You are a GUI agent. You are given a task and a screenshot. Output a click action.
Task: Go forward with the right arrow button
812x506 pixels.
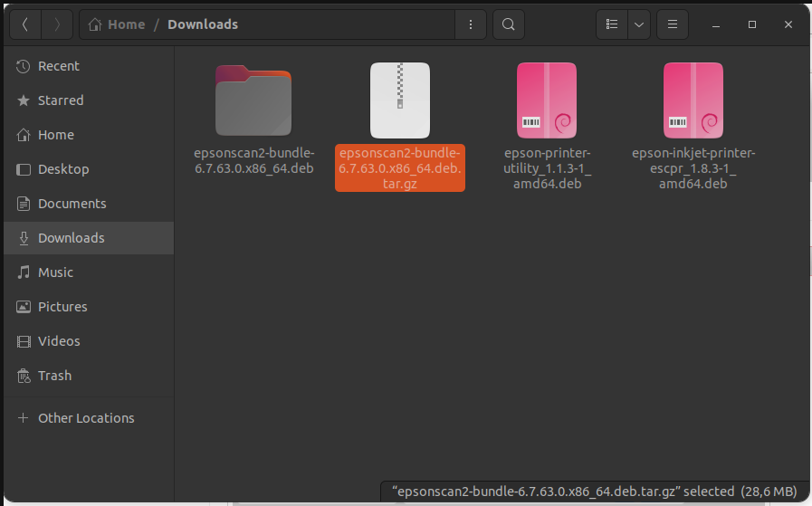57,24
